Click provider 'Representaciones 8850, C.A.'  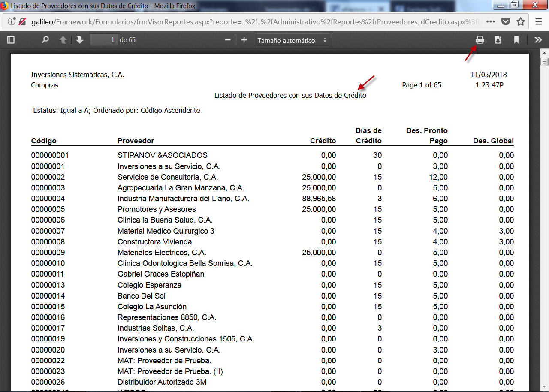167,317
